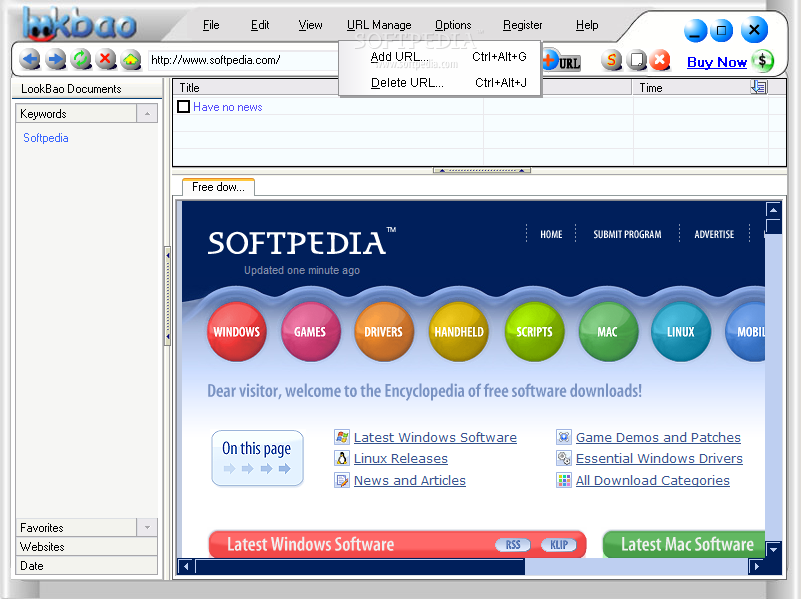Click the RSS button

[513, 545]
